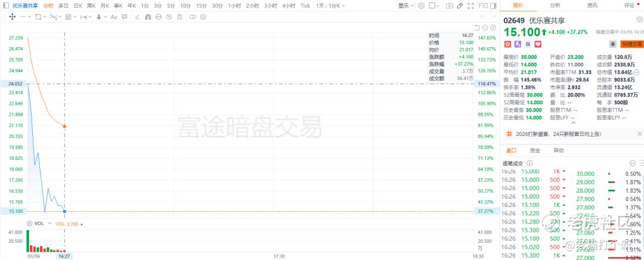This screenshot has width=644, height=260.
Task: Reset chart zoom with circular arrow
Action: (x=477, y=27)
